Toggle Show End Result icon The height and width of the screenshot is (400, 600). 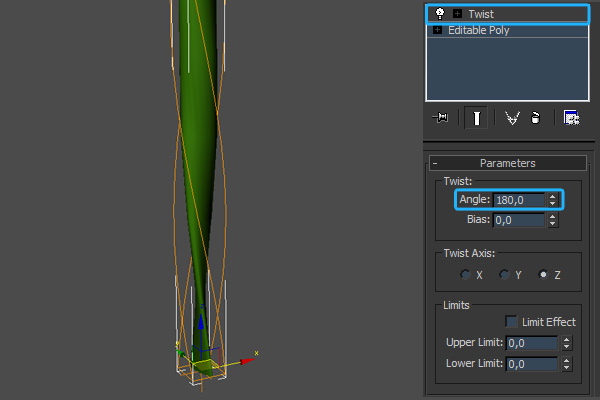[x=477, y=118]
